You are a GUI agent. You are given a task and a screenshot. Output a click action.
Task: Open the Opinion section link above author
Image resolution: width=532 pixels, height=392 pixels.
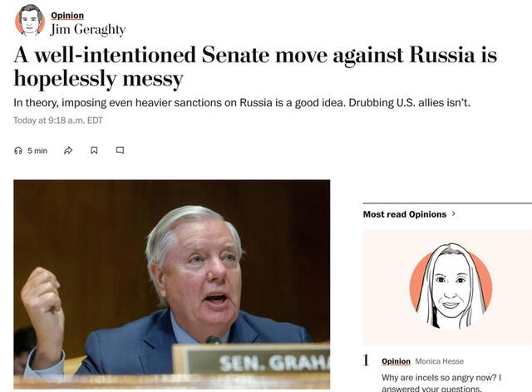point(67,15)
